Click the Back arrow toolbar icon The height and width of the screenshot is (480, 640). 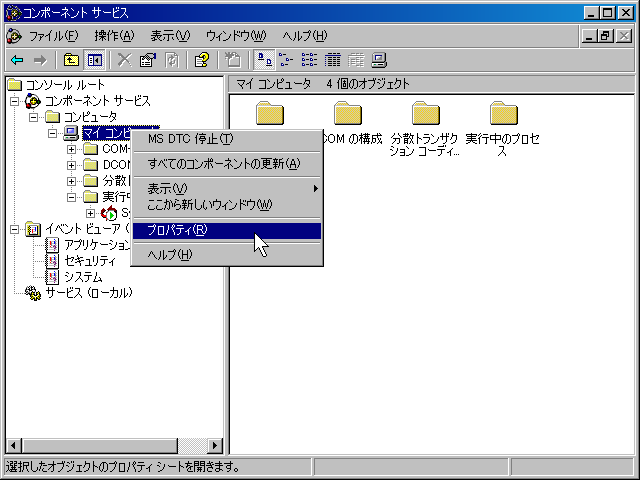[x=17, y=60]
